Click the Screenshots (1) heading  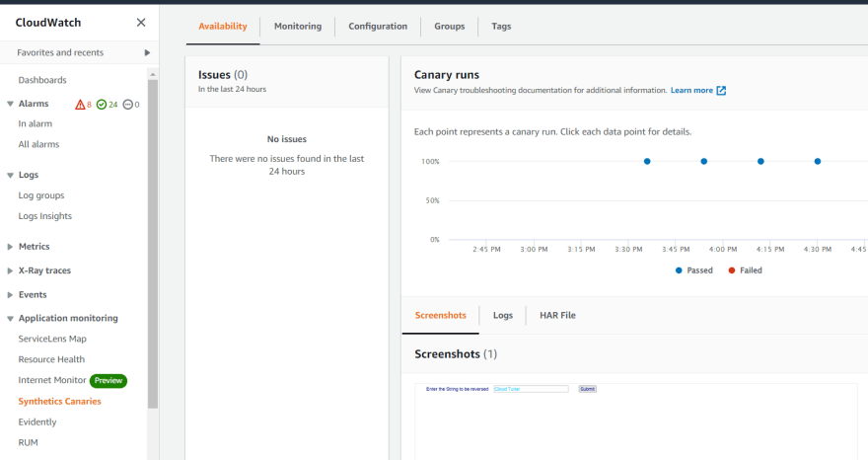[x=456, y=354]
